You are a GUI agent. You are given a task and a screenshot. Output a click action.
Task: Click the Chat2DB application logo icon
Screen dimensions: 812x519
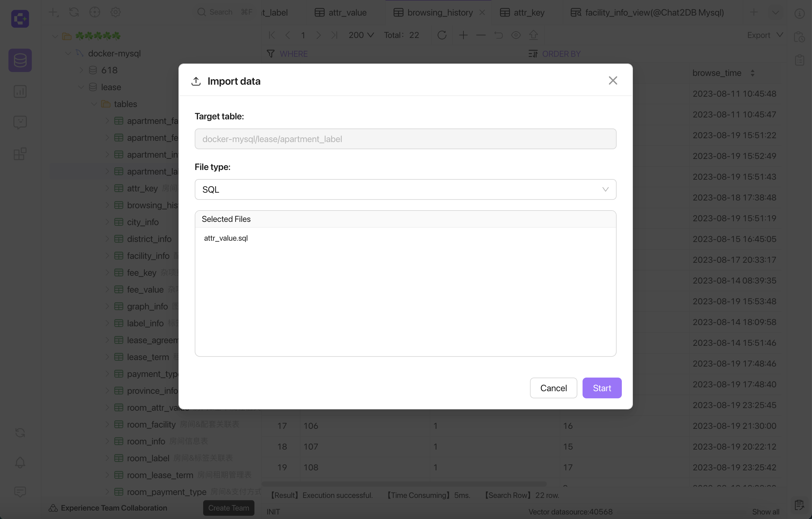coord(20,18)
